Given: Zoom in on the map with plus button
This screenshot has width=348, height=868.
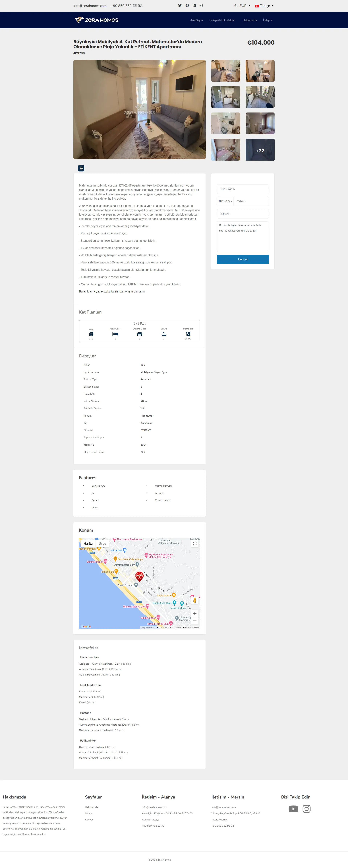Looking at the screenshot, I should [194, 613].
